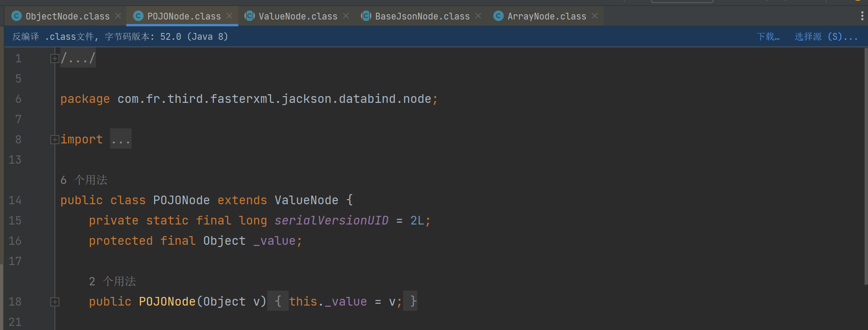
Task: Click the "6 个用法" usages hint above the class
Action: click(x=84, y=180)
